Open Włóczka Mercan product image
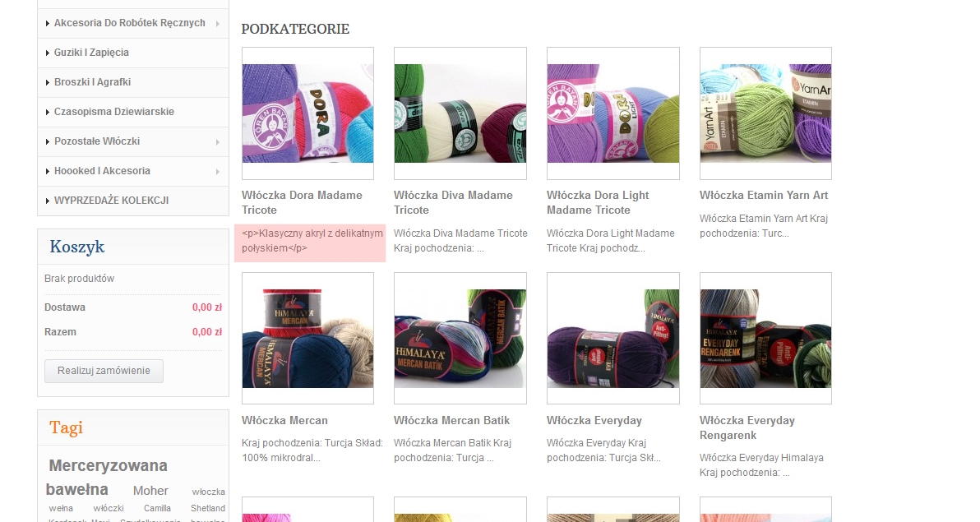 [307, 338]
